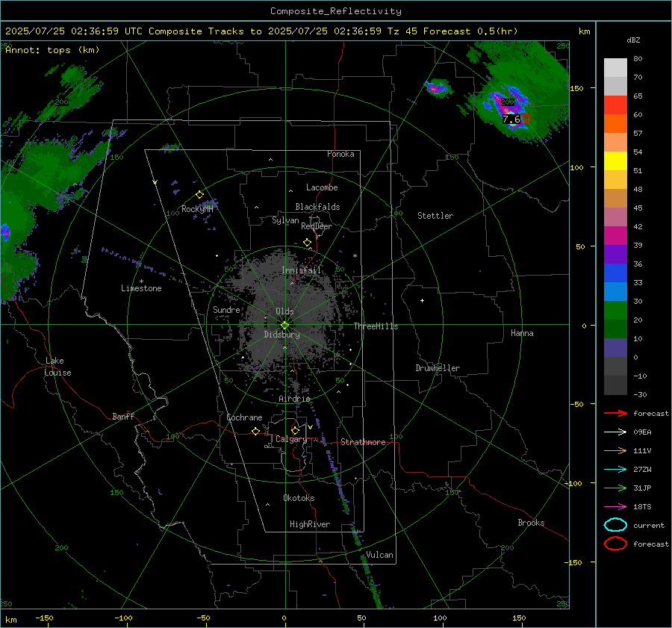
Task: Click the small isolated storm cell north of Stettler
Action: (x=437, y=88)
